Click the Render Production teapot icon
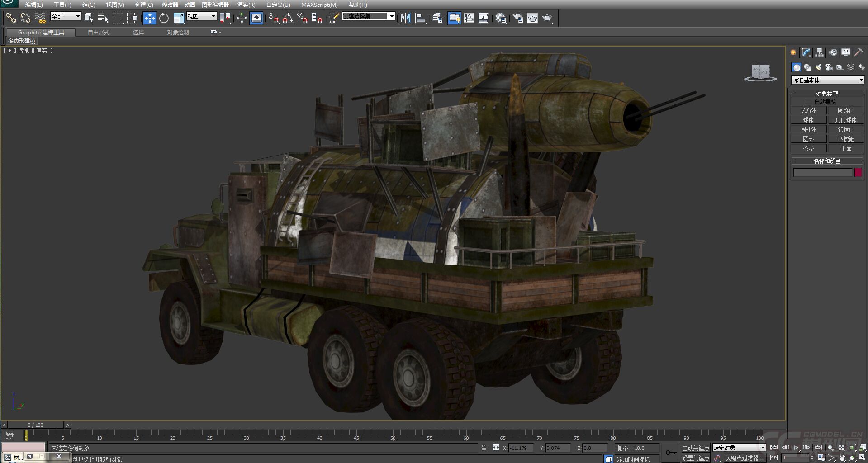Screen dimensions: 868x463 click(547, 18)
